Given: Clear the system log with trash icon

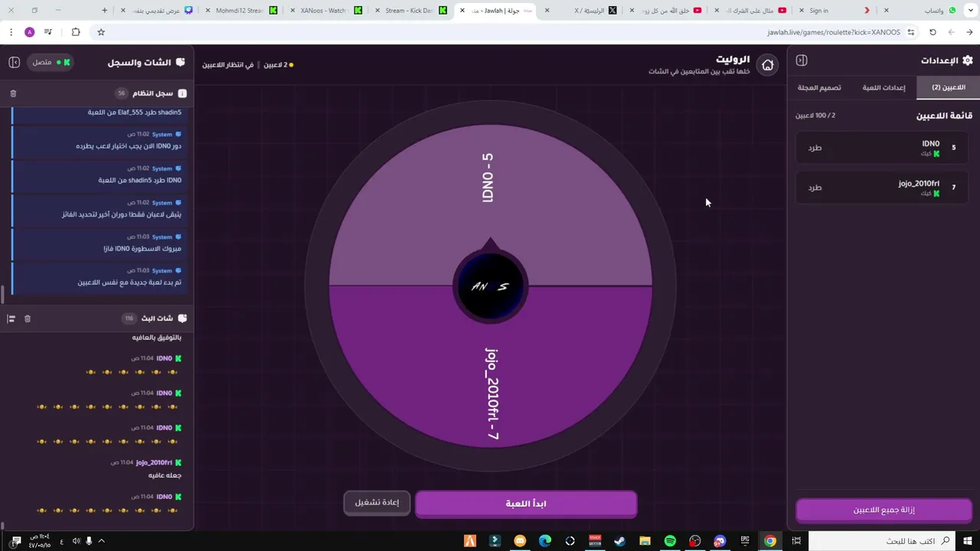Looking at the screenshot, I should click(13, 93).
